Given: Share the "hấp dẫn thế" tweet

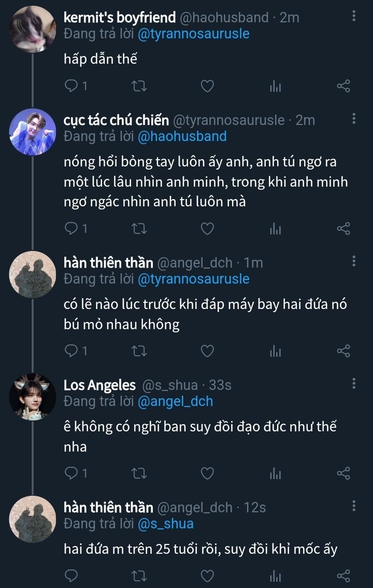Looking at the screenshot, I should pos(343,86).
